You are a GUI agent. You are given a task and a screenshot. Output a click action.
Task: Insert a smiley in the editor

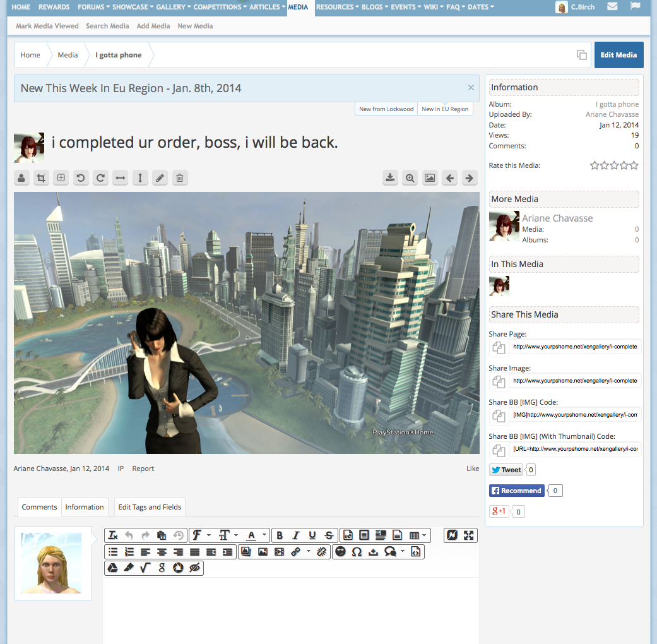340,552
